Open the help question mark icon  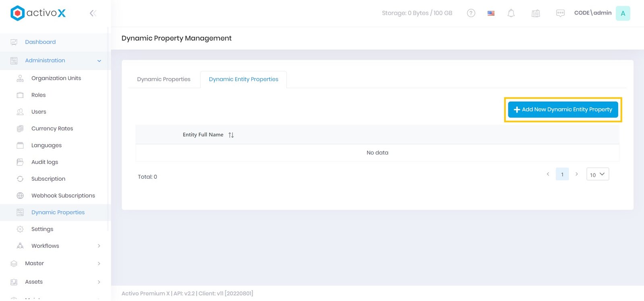(x=471, y=13)
